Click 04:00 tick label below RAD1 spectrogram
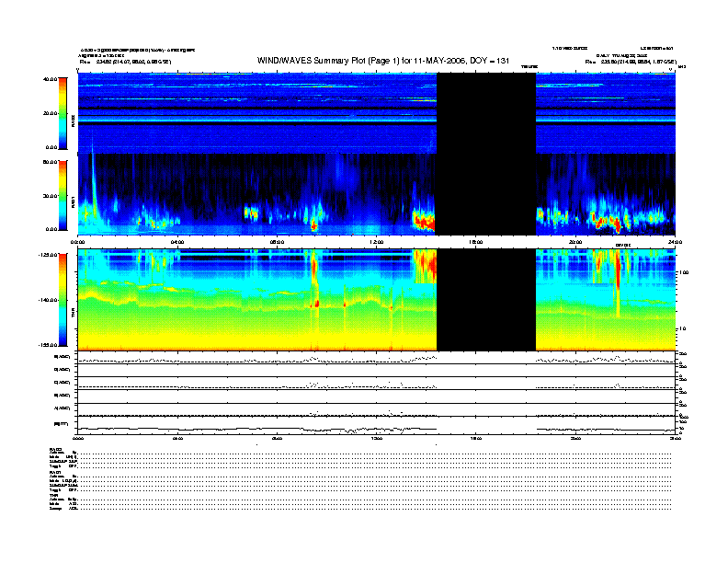Screen dimensions: 728x563 pyautogui.click(x=177, y=242)
